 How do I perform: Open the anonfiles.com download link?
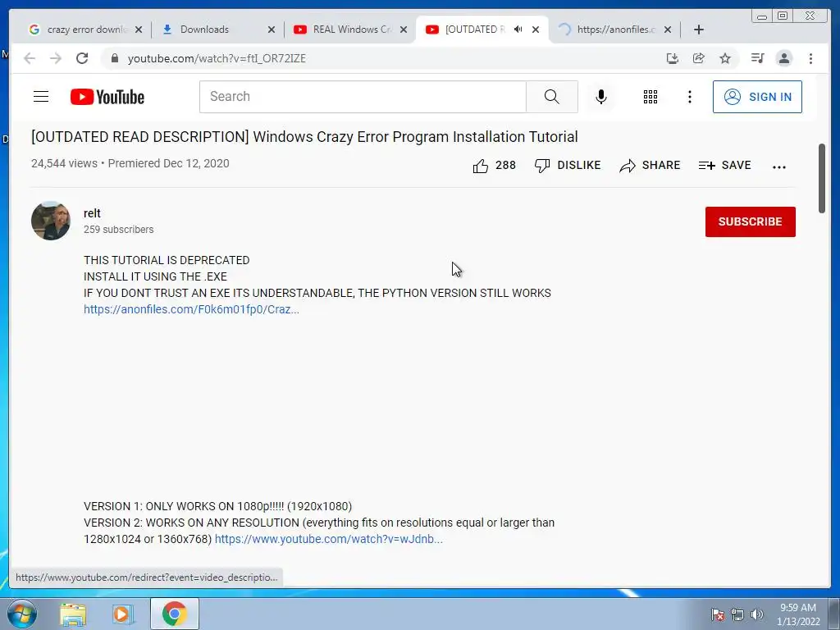pyautogui.click(x=191, y=309)
